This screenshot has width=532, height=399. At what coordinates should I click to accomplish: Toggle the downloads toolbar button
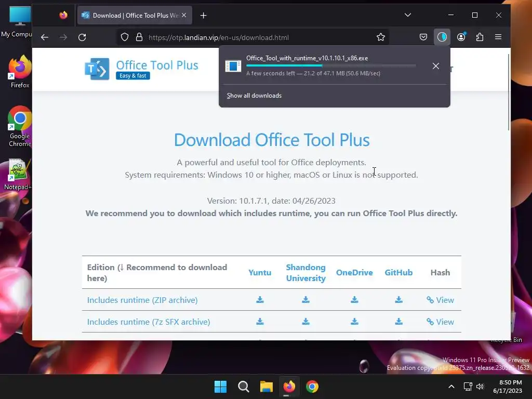[442, 37]
